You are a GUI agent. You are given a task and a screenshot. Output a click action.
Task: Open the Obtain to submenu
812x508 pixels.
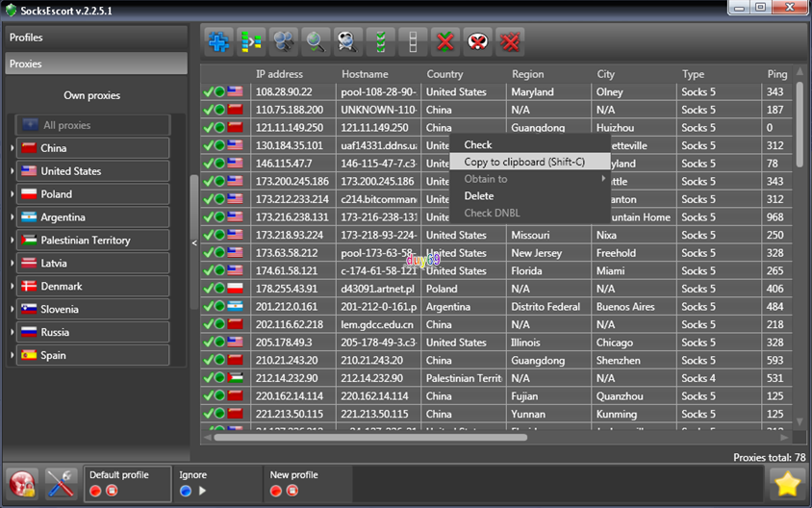(530, 179)
